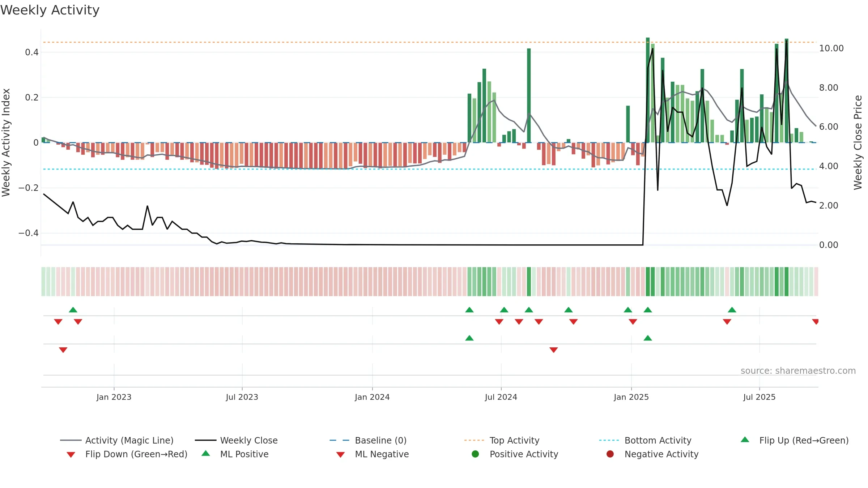Click the 6.00 price axis tick
This screenshot has width=868, height=488.
[829, 127]
